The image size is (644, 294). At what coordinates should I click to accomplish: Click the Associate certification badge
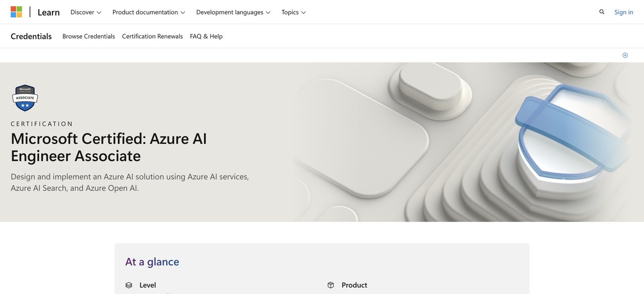tap(25, 98)
